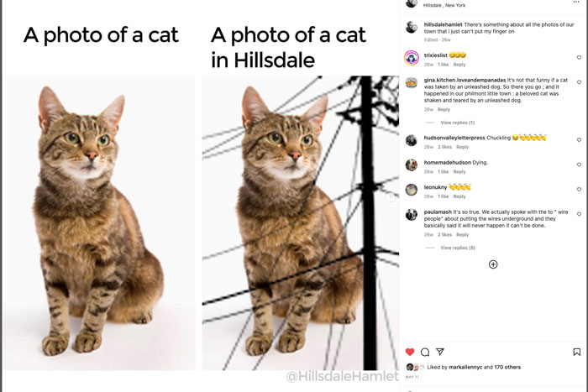
Task: Save post with the bookmark icon
Action: coord(577,352)
